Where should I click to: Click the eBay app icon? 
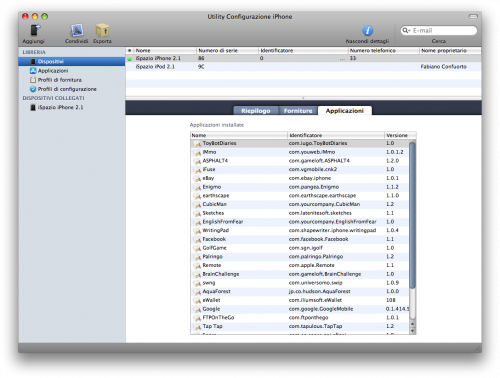pos(197,178)
